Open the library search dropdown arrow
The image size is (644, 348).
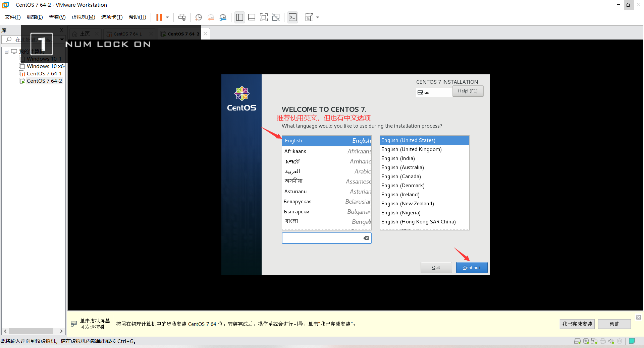point(62,40)
